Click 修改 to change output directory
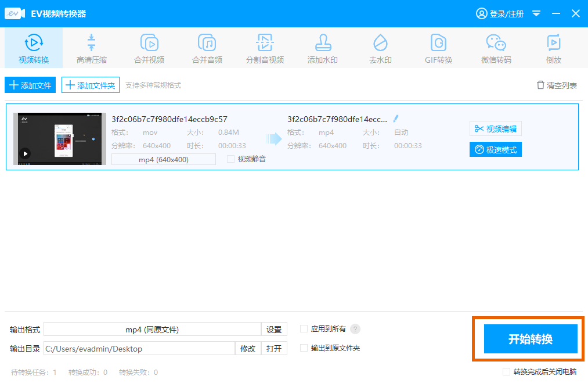This screenshot has width=588, height=383. pyautogui.click(x=247, y=349)
